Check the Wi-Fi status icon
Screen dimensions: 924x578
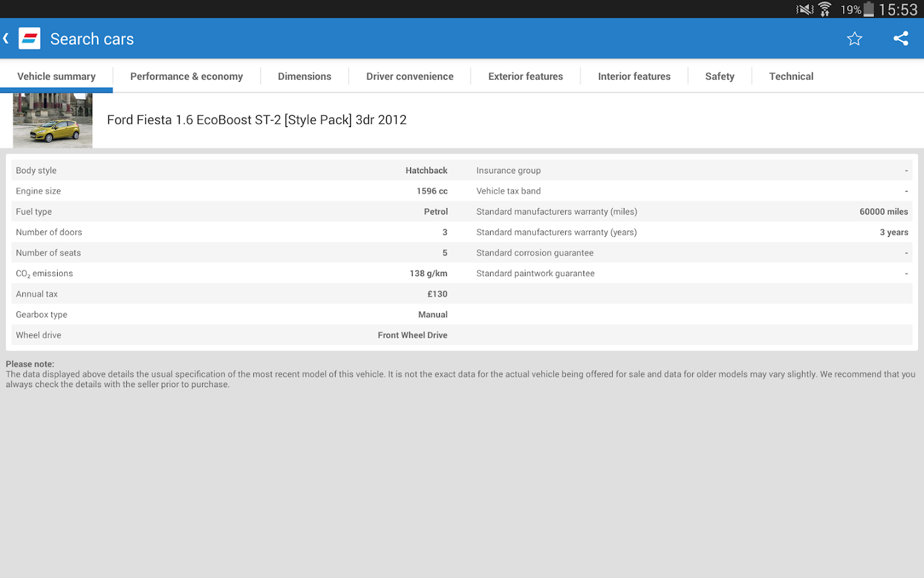point(825,9)
